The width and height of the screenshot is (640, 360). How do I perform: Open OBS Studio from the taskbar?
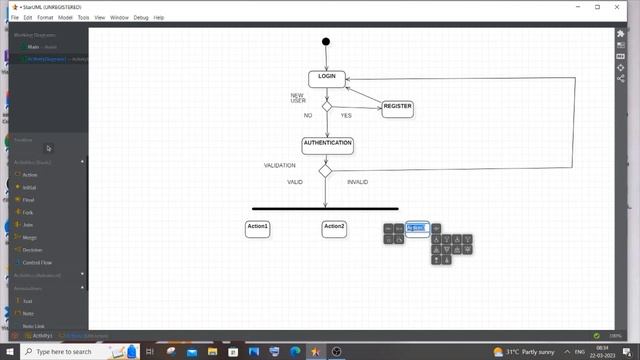tap(336, 351)
